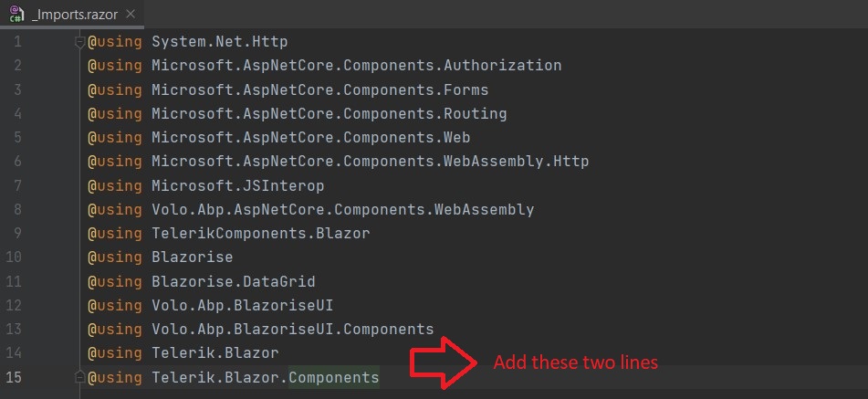Click the fold end marker at line 15

tap(79, 376)
